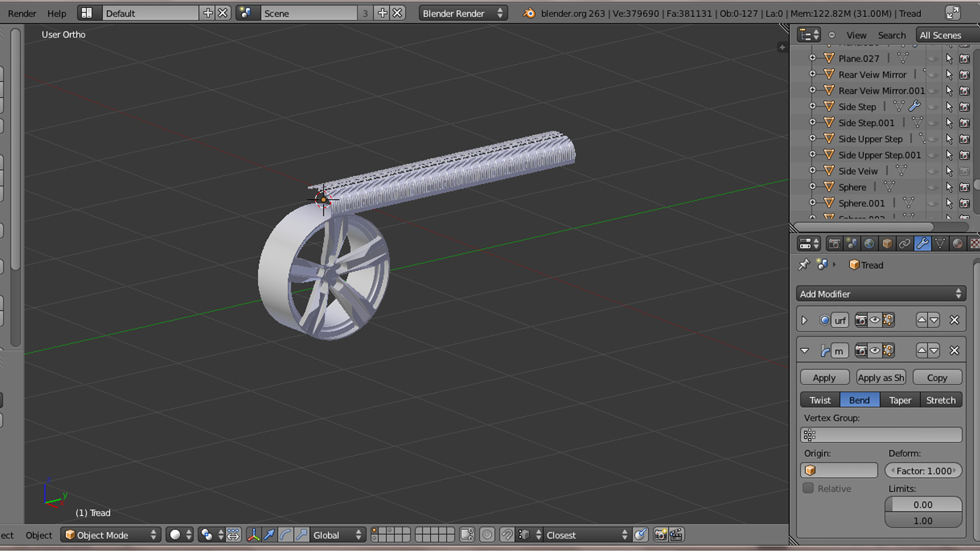Open the Scene properties tab icon
980x551 pixels.
click(852, 244)
